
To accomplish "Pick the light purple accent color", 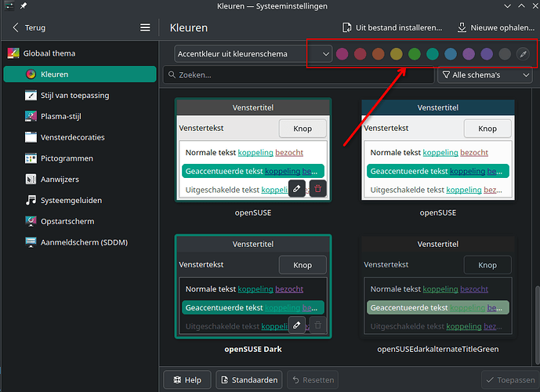I will (469, 54).
